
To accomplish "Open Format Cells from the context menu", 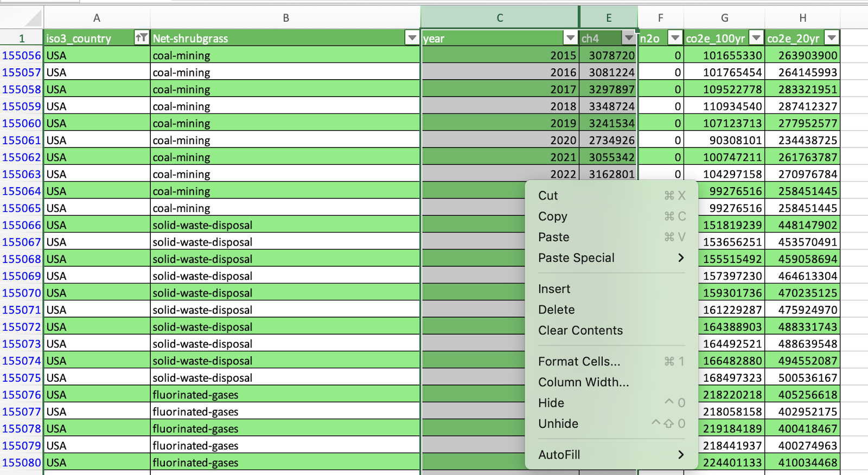I will pos(611,362).
